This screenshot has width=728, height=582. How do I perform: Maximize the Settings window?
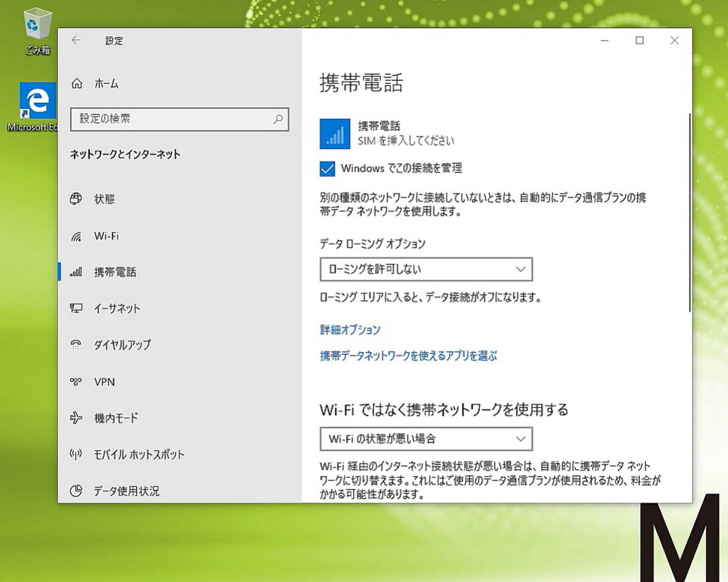click(x=639, y=41)
